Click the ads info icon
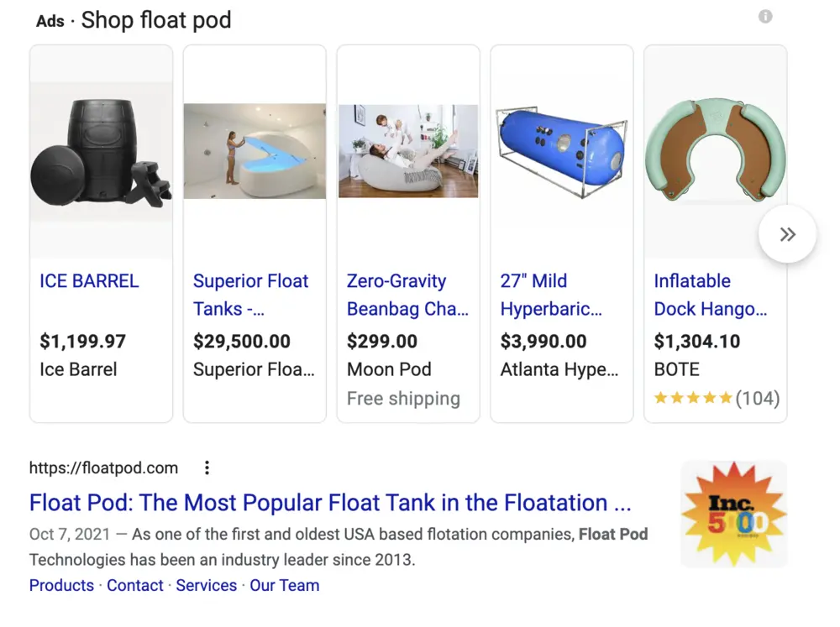The width and height of the screenshot is (840, 627). pyautogui.click(x=765, y=17)
